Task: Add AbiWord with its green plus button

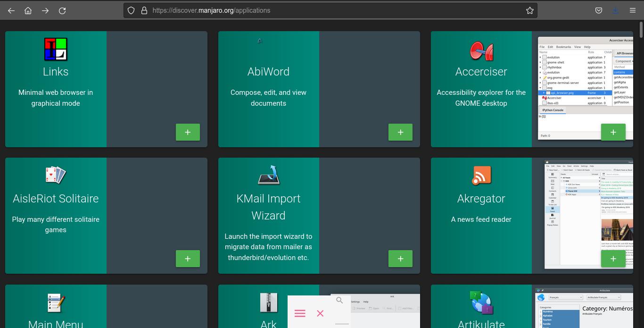Action: [400, 132]
